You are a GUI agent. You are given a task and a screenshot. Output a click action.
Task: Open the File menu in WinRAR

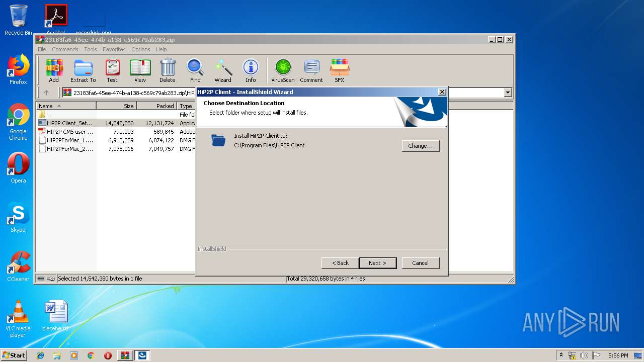[42, 49]
